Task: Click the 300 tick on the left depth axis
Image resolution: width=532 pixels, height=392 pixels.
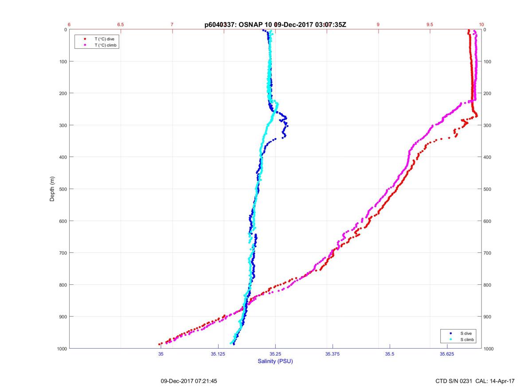Action: (63, 125)
